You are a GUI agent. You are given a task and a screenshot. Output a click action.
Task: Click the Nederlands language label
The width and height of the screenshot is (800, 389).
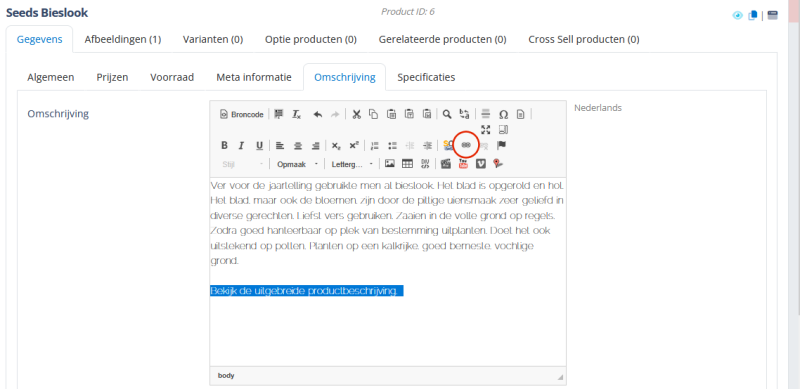(x=598, y=108)
